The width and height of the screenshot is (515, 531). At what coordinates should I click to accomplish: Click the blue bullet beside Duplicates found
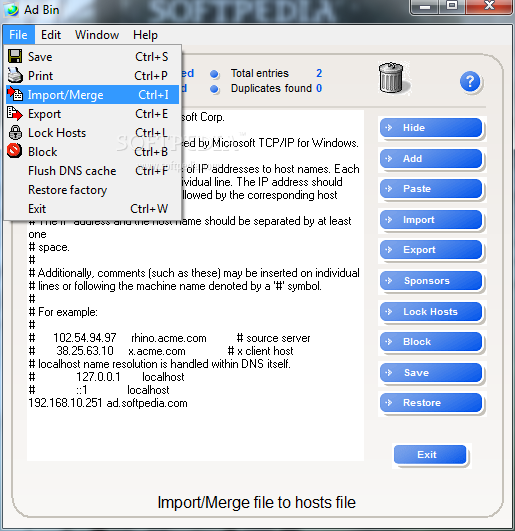(x=214, y=89)
